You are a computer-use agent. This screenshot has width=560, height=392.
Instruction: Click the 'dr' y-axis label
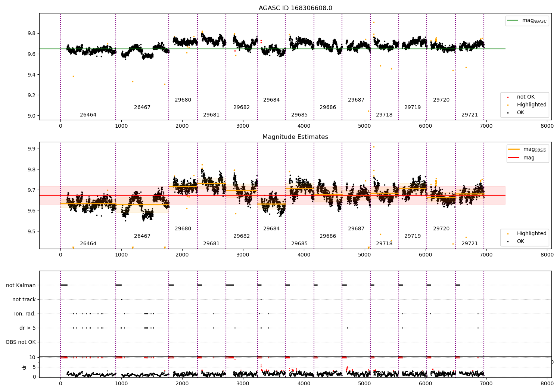(x=24, y=367)
